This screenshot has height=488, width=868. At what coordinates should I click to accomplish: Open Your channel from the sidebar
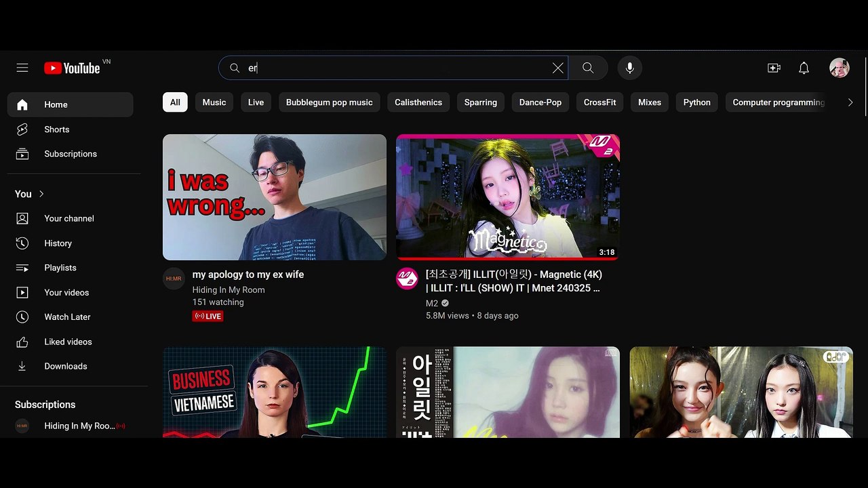pyautogui.click(x=71, y=218)
